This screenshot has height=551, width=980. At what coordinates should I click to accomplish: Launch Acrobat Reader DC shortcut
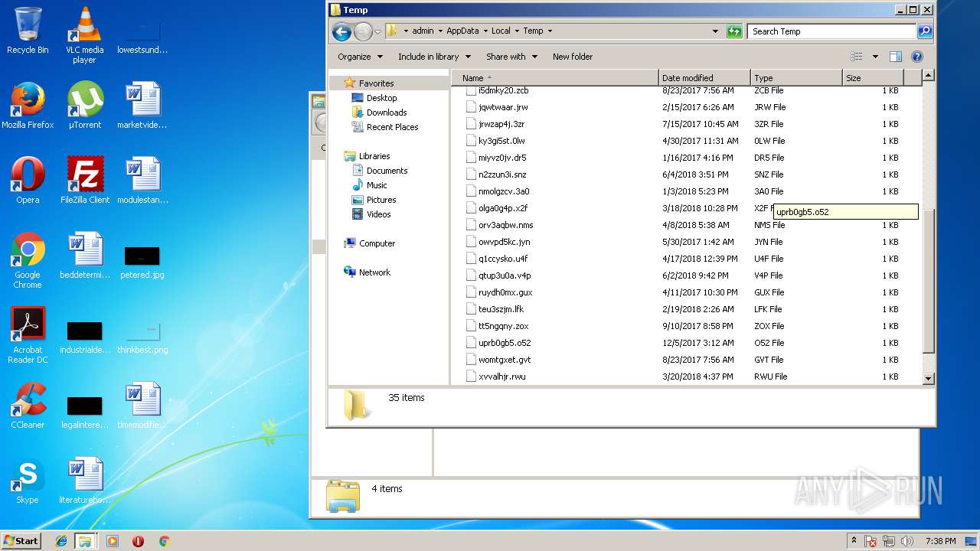(x=28, y=335)
